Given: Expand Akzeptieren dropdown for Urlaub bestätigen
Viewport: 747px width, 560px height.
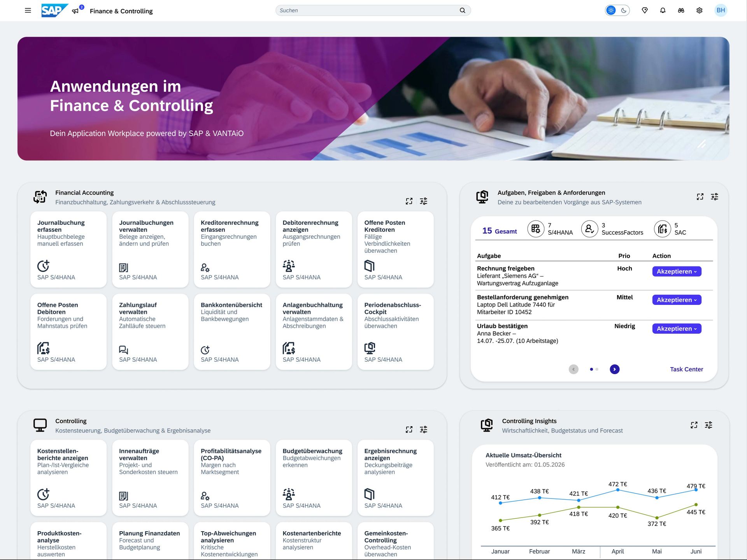Looking at the screenshot, I should pos(677,329).
